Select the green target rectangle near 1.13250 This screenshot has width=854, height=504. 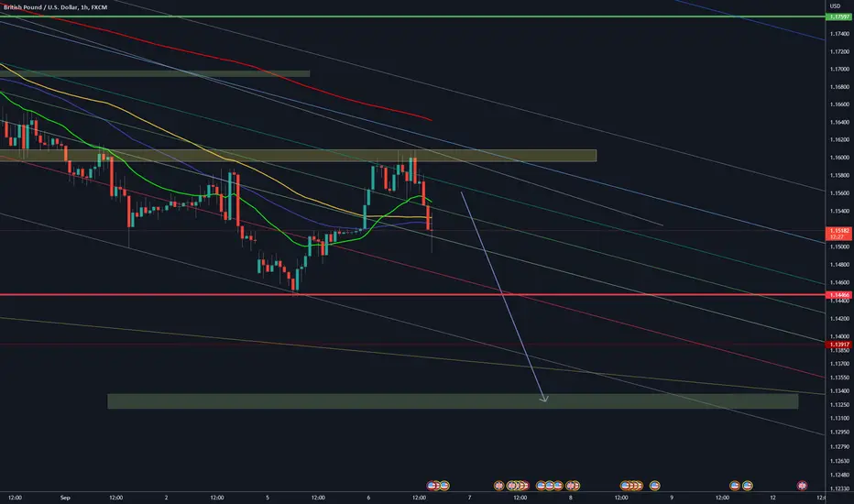click(x=453, y=401)
